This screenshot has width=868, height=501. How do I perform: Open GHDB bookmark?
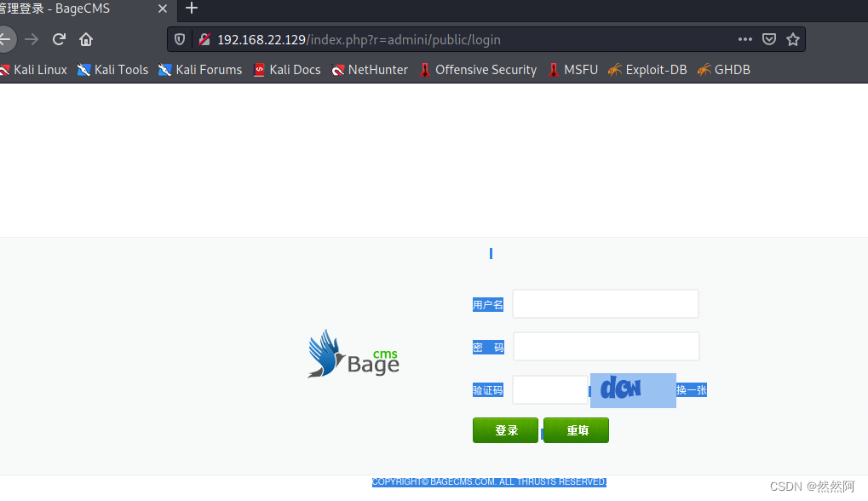tap(724, 70)
